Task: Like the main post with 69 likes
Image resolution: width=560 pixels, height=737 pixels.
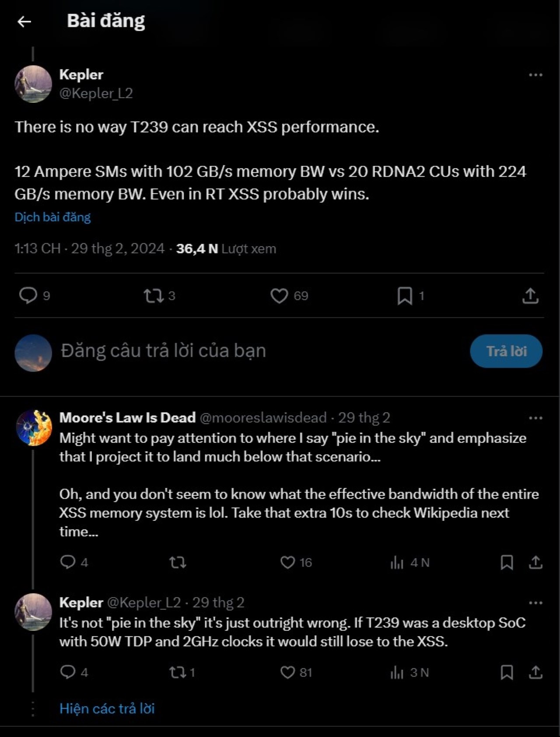Action: 279,296
